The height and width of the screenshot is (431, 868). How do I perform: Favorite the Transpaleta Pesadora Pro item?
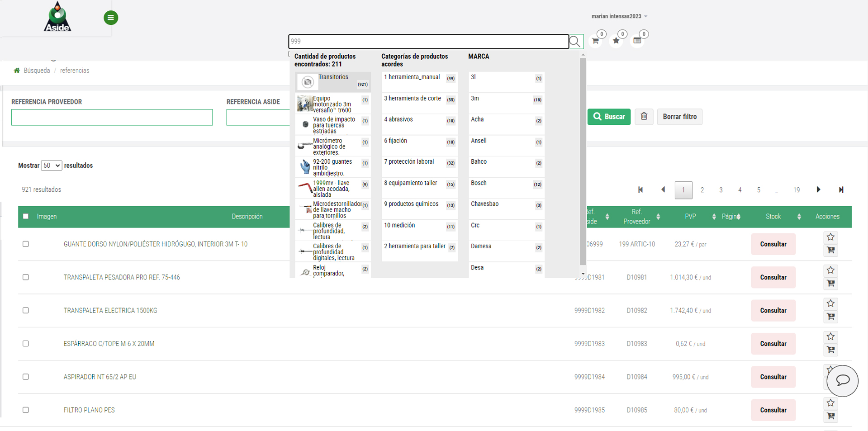tap(830, 270)
